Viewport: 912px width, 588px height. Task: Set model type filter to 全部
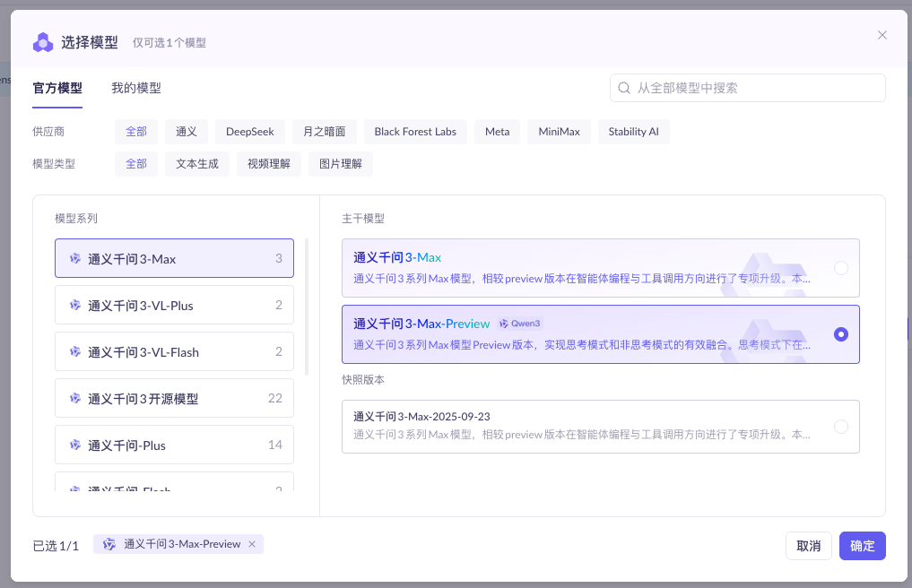click(136, 164)
